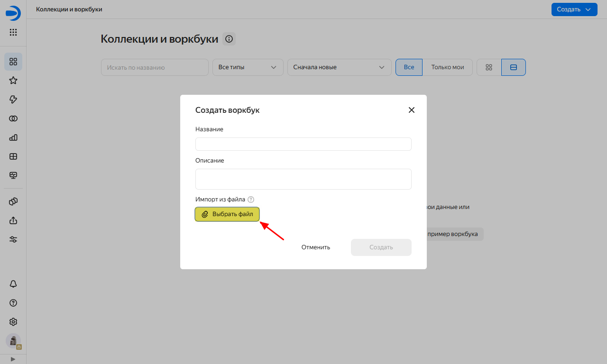Expand the Все типы dropdown

tap(248, 67)
